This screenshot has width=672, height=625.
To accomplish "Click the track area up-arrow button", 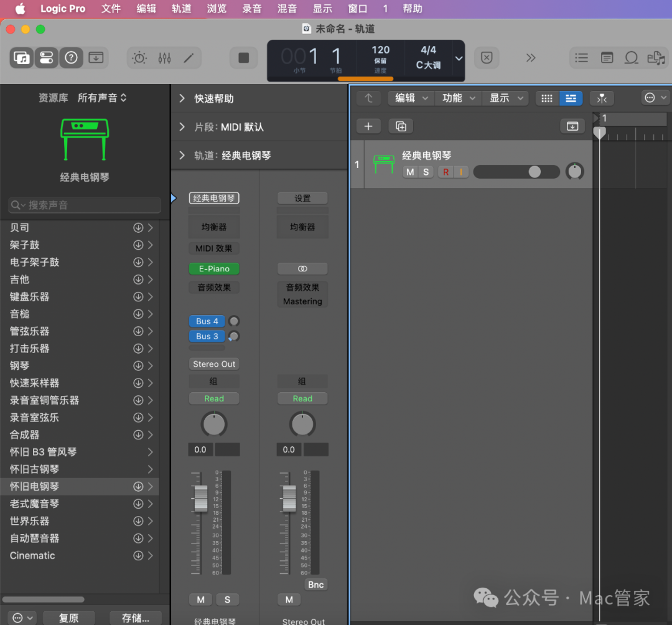I will (x=368, y=98).
